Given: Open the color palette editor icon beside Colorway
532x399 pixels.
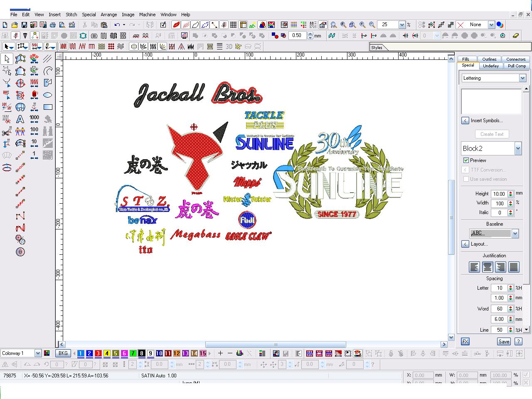Looking at the screenshot, I should 47,353.
